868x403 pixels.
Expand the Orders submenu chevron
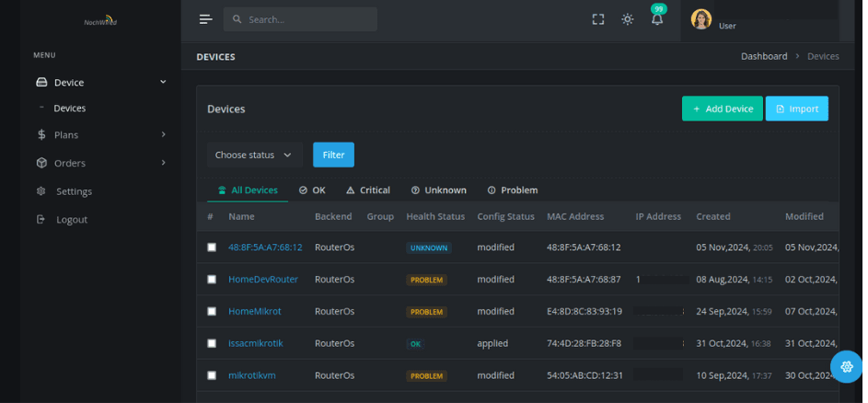tap(163, 163)
